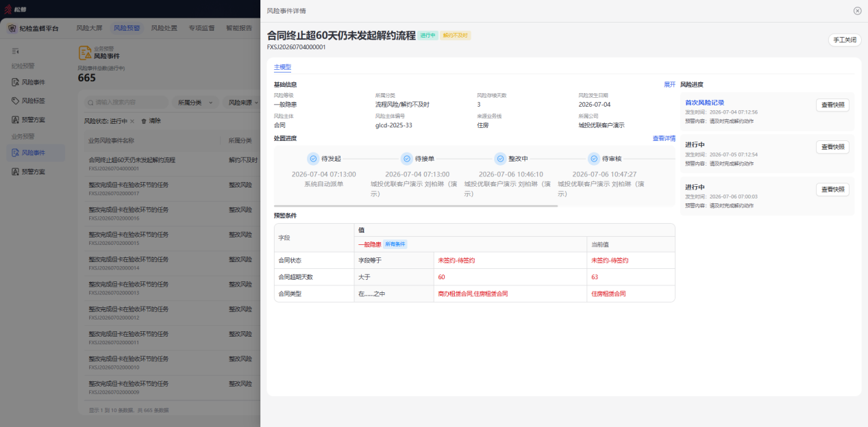Click the 手工关闭 button
Viewport: 868px width, 427px height.
[845, 40]
